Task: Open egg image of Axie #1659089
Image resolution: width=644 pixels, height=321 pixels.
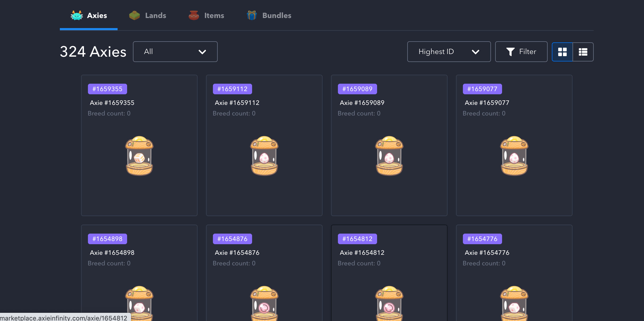Action: [x=389, y=156]
